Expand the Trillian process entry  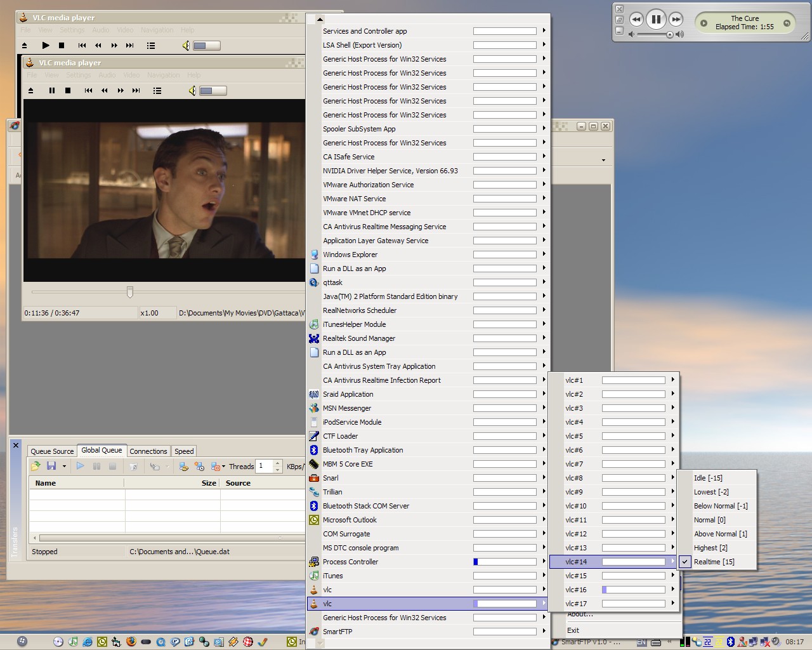[x=428, y=492]
